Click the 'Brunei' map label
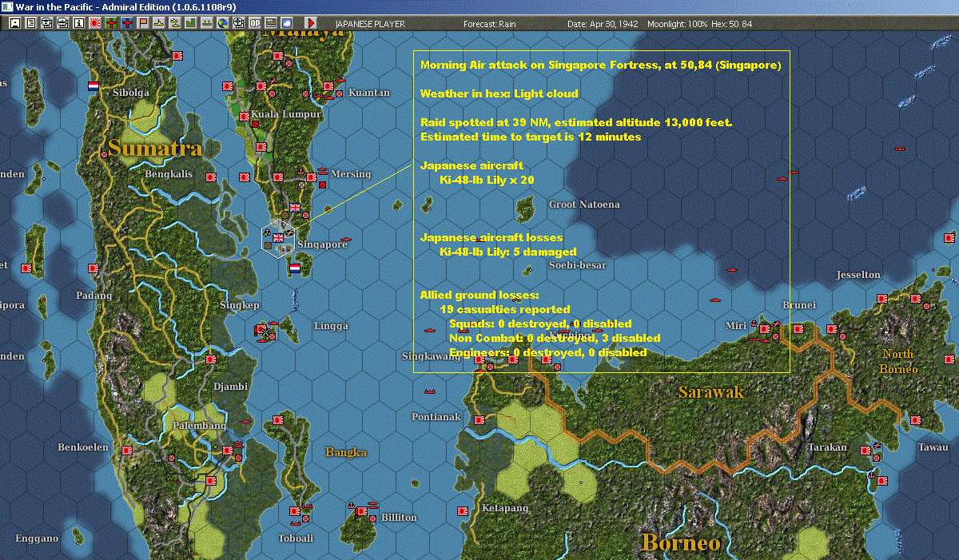Image resolution: width=959 pixels, height=560 pixels. pyautogui.click(x=799, y=305)
